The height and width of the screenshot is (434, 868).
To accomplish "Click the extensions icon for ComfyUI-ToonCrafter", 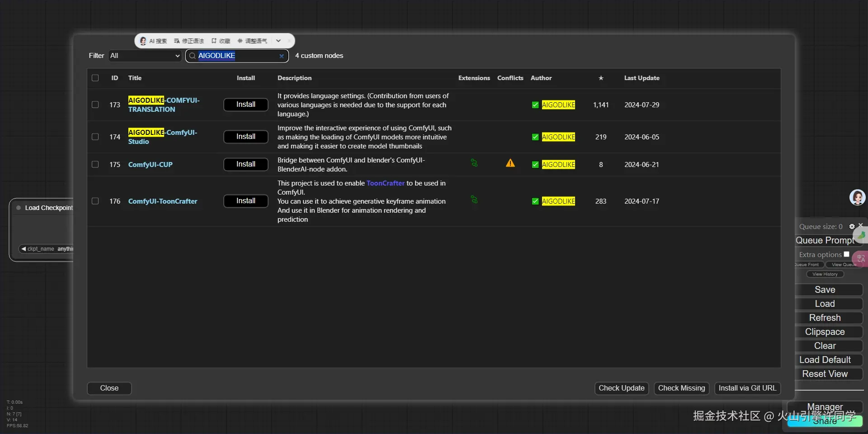I will tap(474, 200).
